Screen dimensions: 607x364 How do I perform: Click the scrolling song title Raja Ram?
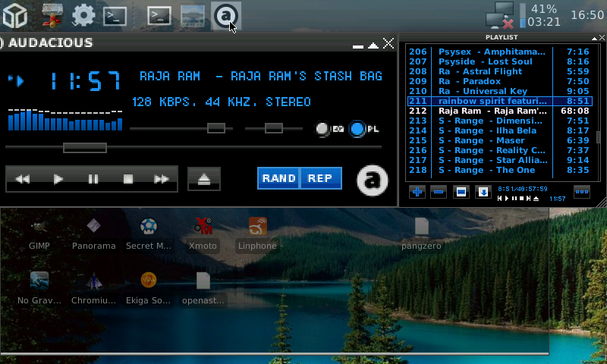(x=261, y=76)
